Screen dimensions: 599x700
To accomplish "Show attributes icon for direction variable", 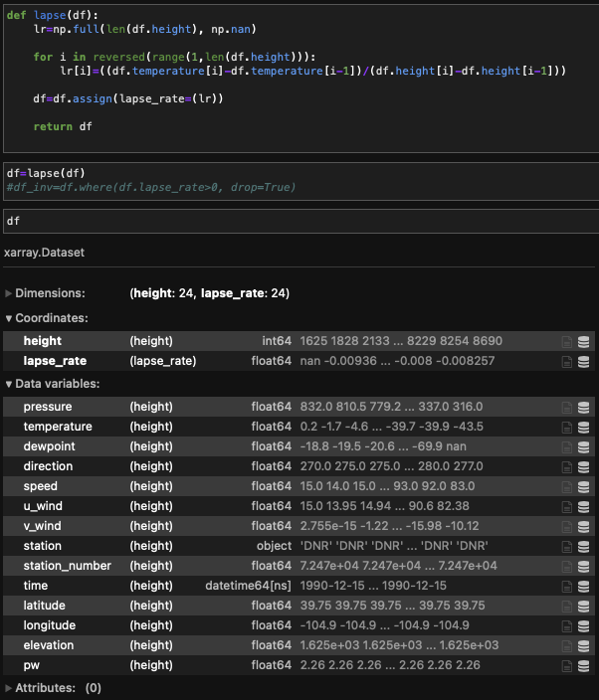I will (x=567, y=467).
